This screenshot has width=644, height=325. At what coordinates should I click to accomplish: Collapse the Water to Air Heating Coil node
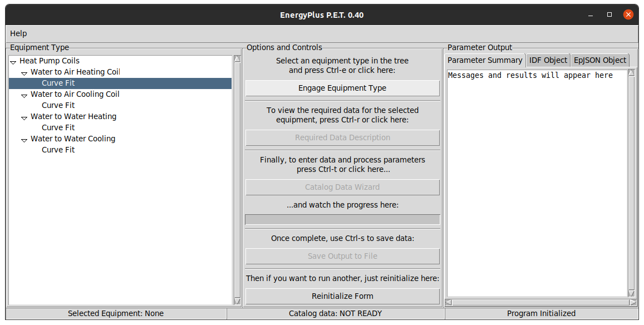point(24,73)
